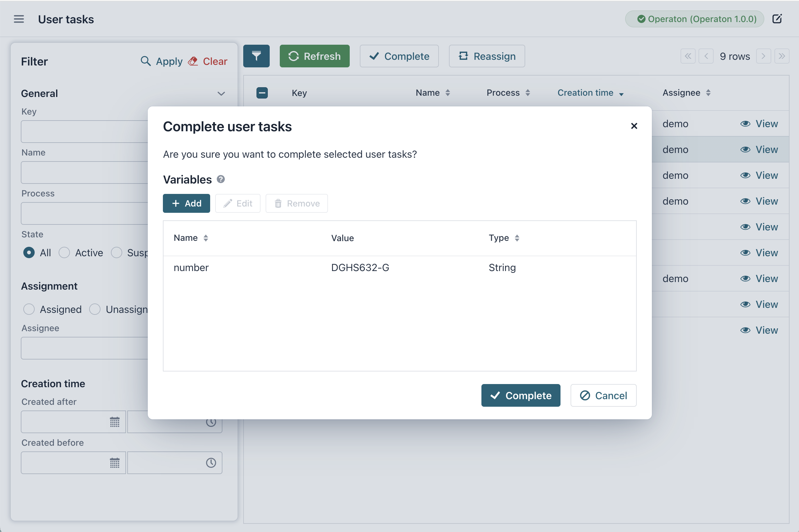Toggle the select-all rows checkbox
Image resolution: width=799 pixels, height=532 pixels.
point(262,93)
